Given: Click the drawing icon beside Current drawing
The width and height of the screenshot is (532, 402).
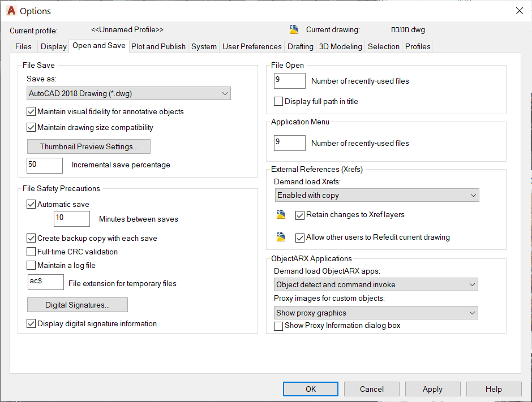Looking at the screenshot, I should click(x=294, y=29).
